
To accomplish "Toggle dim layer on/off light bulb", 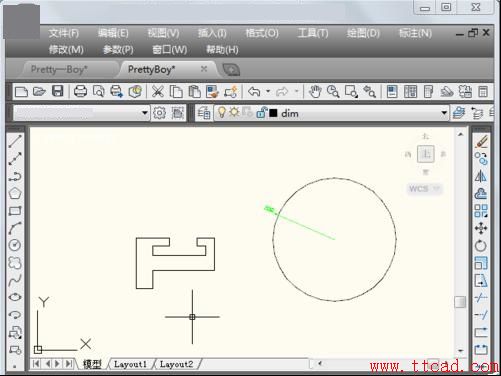I will tap(222, 112).
